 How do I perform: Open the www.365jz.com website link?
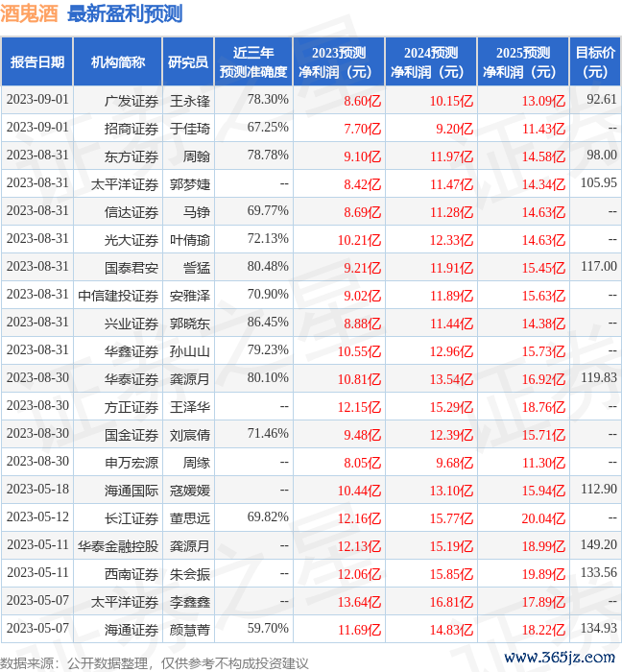tap(560, 657)
